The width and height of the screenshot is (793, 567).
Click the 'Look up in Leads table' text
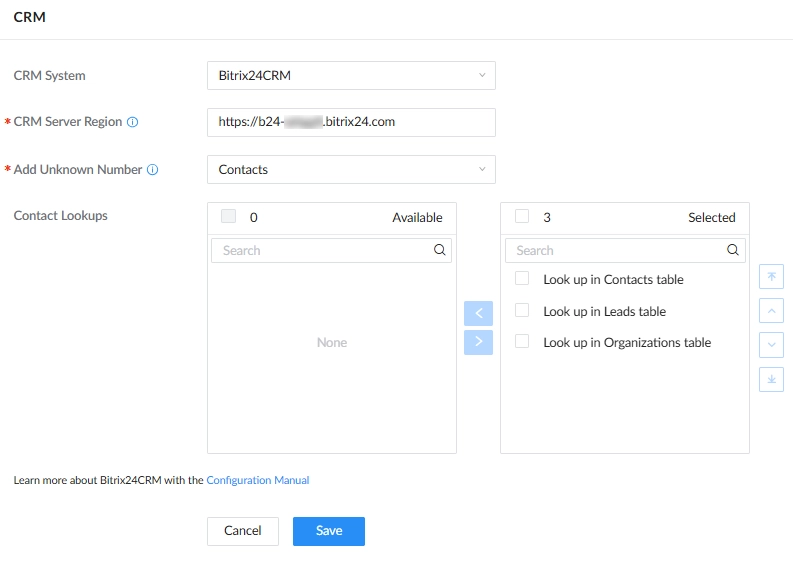(x=604, y=312)
